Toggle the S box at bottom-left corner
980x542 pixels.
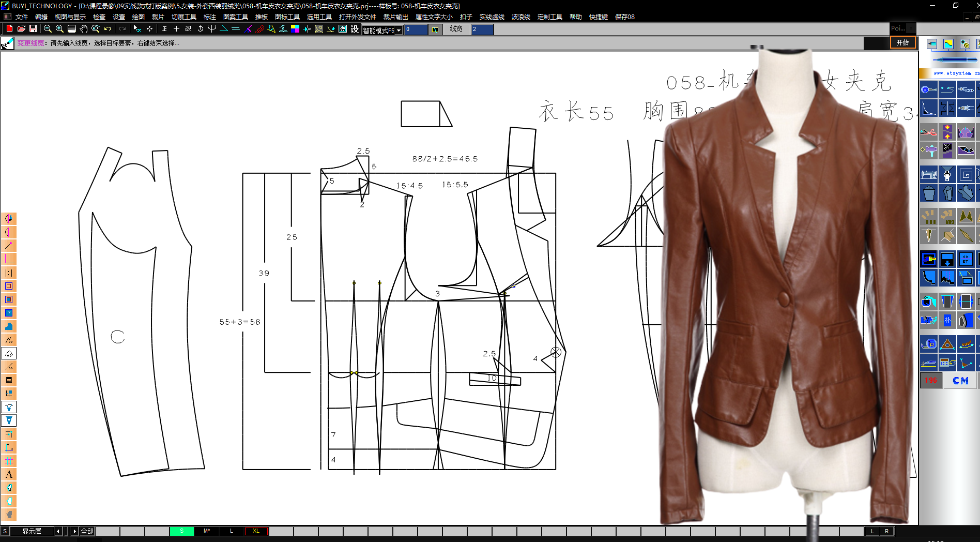pyautogui.click(x=5, y=531)
